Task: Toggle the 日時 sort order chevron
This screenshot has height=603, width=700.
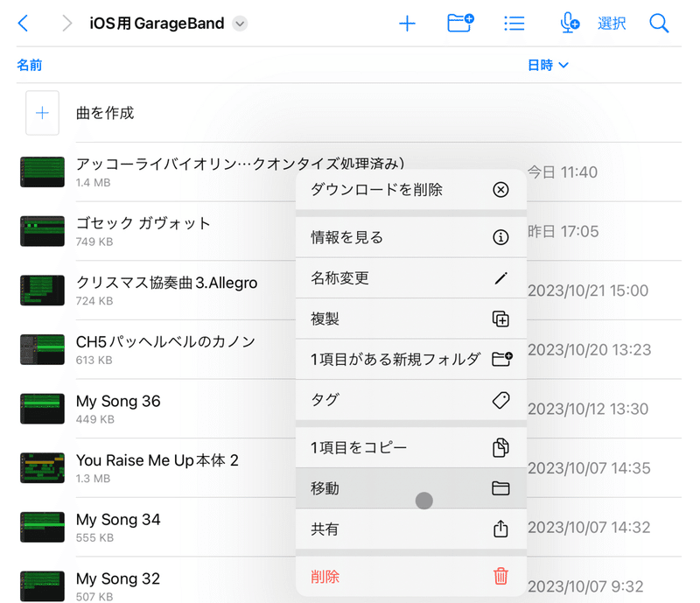Action: coord(563,66)
